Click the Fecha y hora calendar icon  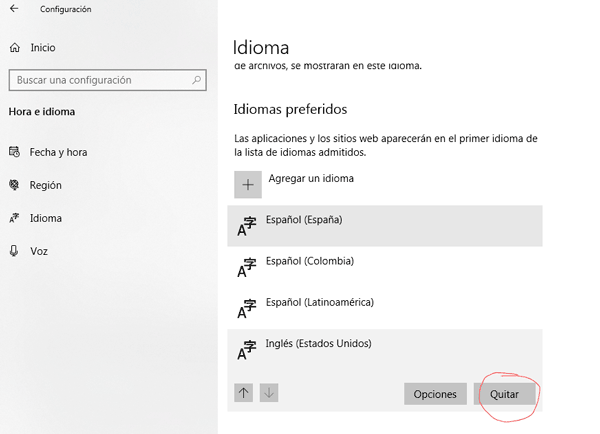(14, 152)
